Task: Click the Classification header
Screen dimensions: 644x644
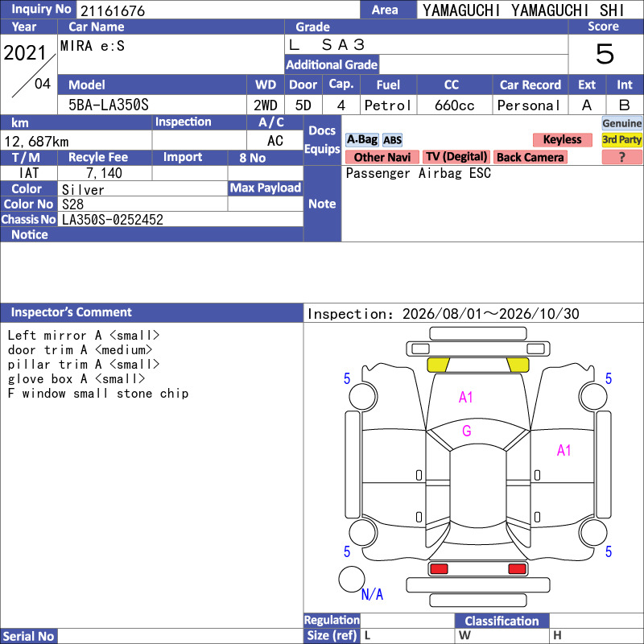Action: [x=502, y=621]
